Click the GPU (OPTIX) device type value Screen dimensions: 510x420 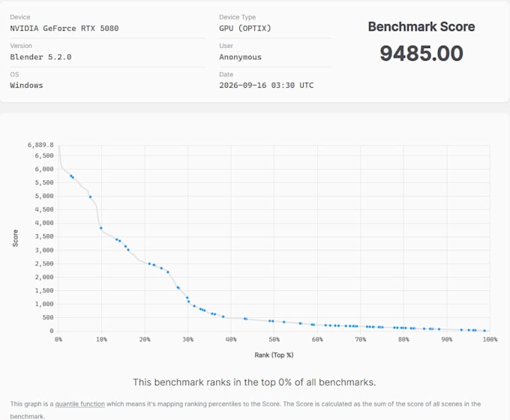tap(245, 28)
